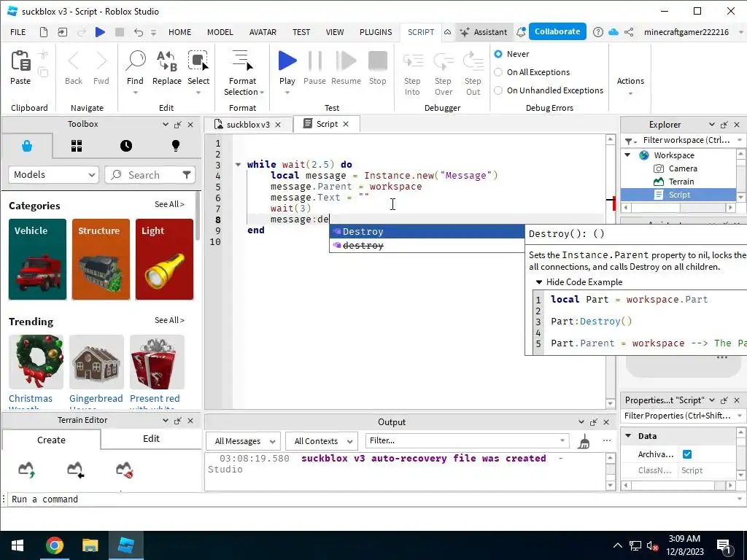Click See All next to Trending

169,320
